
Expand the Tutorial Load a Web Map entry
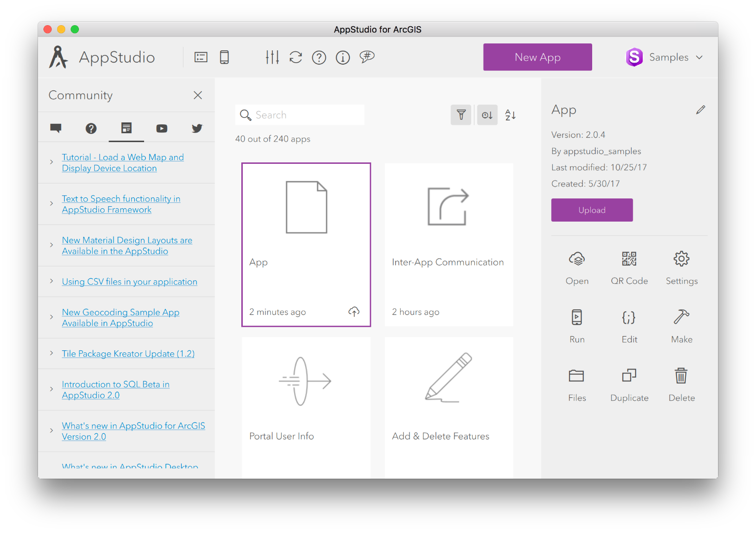51,162
